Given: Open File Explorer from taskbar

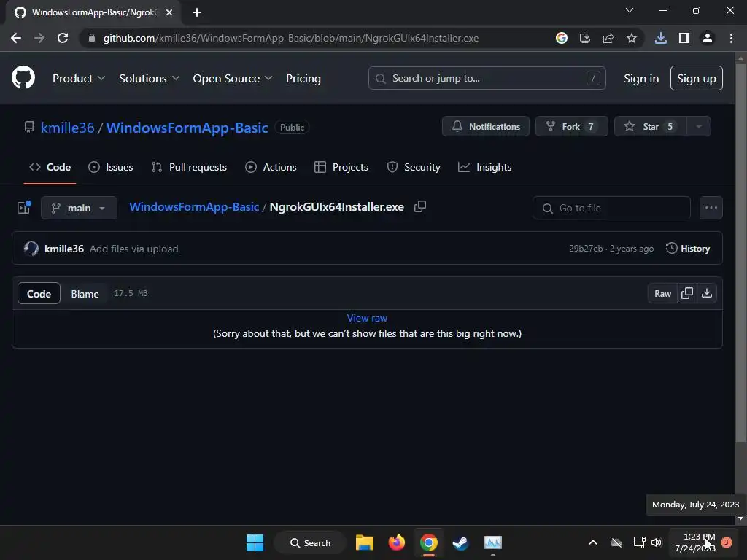Looking at the screenshot, I should click(x=365, y=542).
